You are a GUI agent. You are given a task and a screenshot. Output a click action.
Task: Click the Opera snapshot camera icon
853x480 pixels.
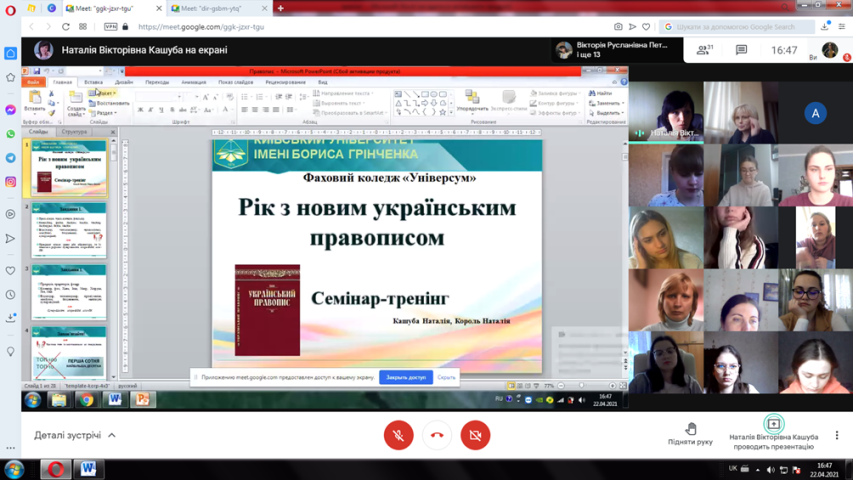618,27
